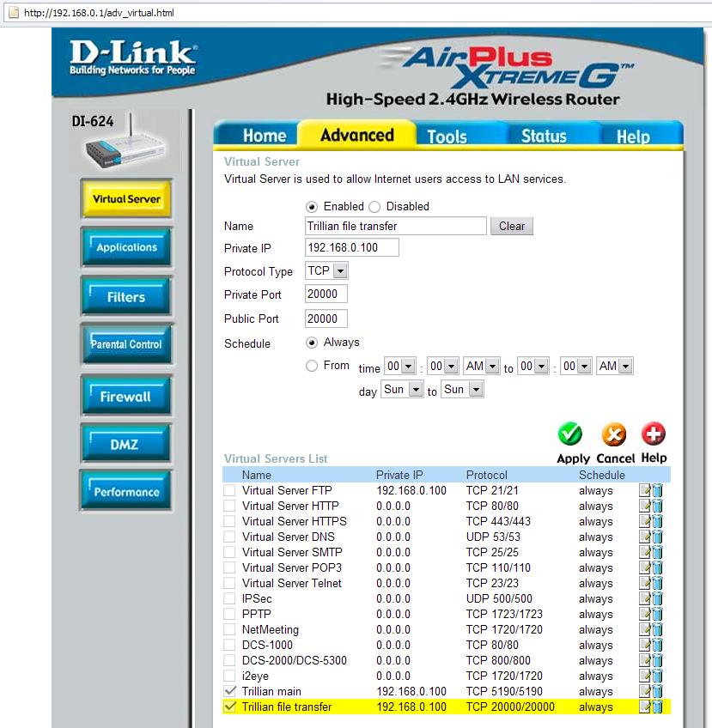
Task: Delete the DCS-1000 entry
Action: [x=657, y=645]
